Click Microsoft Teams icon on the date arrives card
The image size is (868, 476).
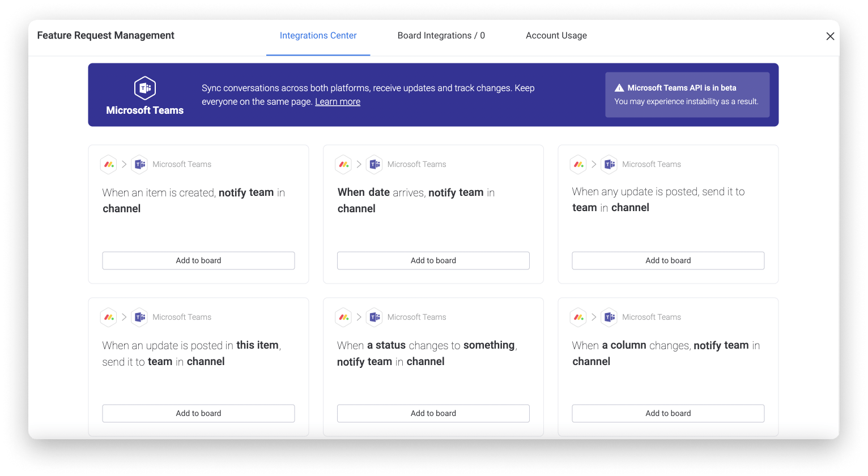(x=375, y=164)
